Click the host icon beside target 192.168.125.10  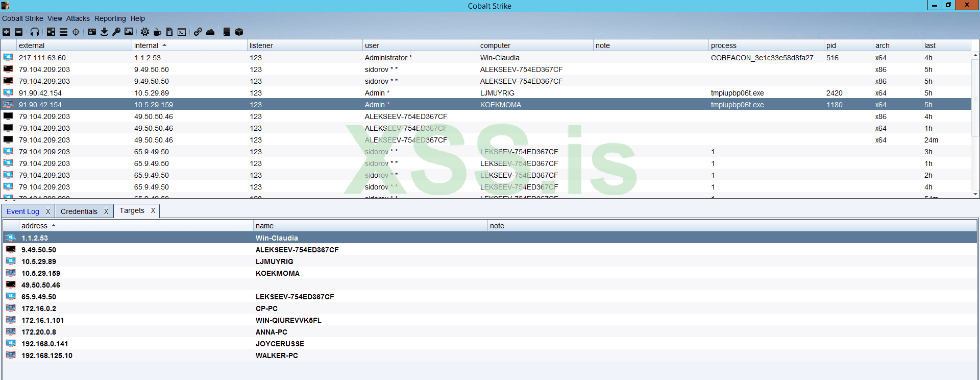[11, 355]
